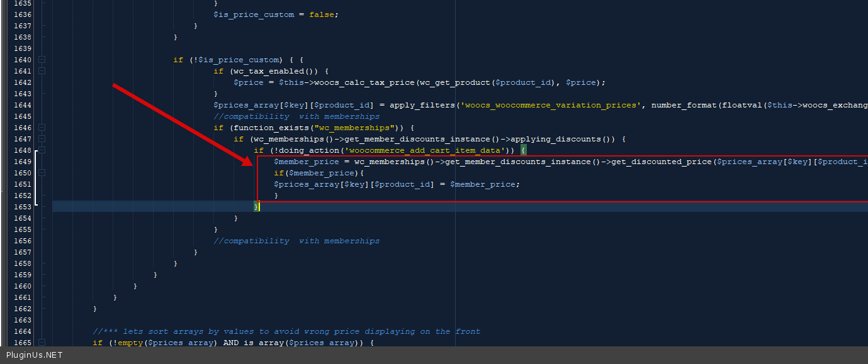Click the highlighted closing brace on line 1653
The height and width of the screenshot is (364, 868).
click(256, 207)
